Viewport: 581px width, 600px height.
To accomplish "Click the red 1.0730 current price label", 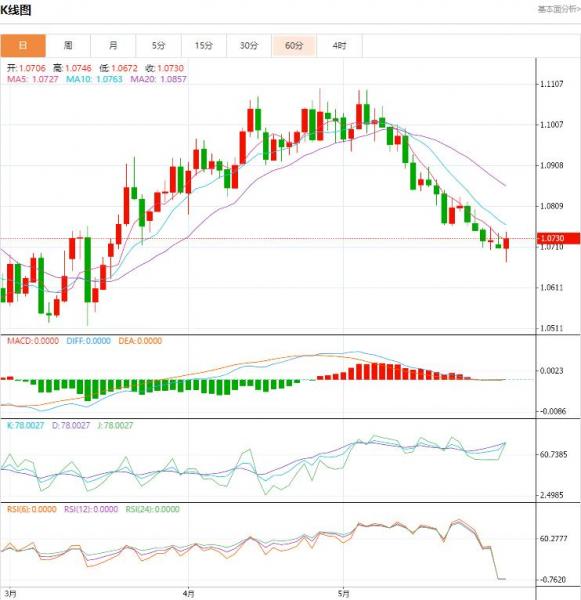I will pos(558,238).
